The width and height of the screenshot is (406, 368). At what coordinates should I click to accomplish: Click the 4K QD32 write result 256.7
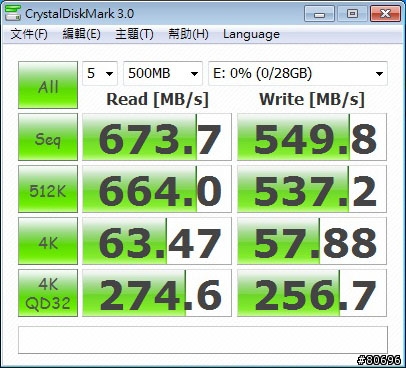pyautogui.click(x=312, y=293)
